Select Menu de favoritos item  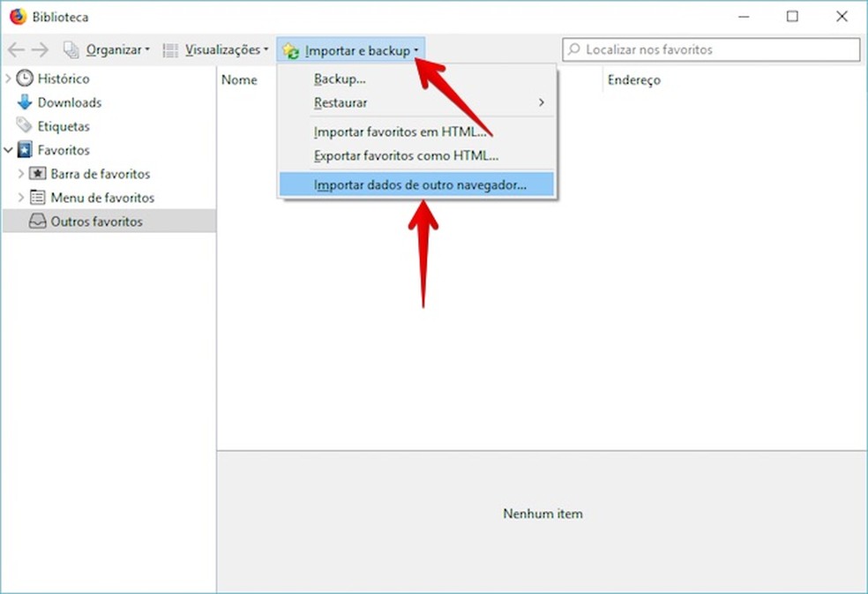pos(102,198)
